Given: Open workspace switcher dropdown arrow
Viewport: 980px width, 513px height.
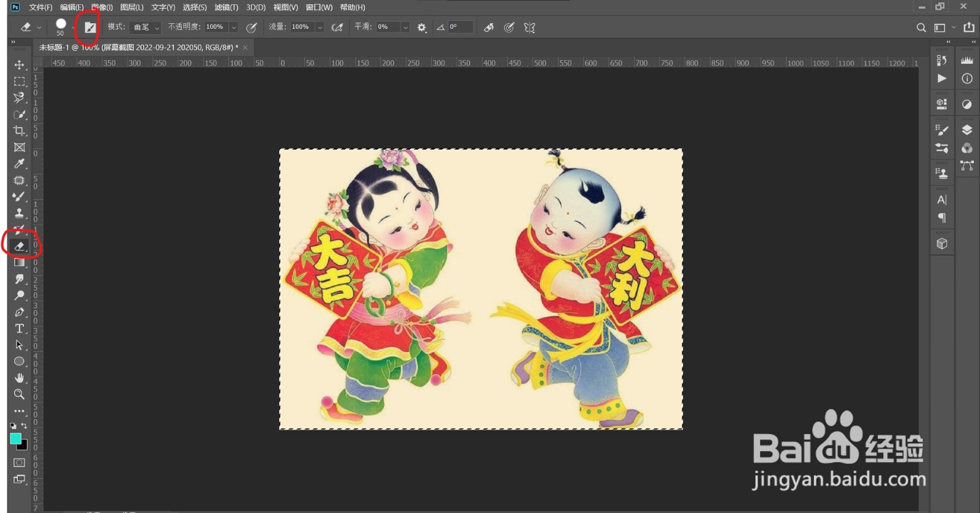Looking at the screenshot, I should click(x=953, y=27).
